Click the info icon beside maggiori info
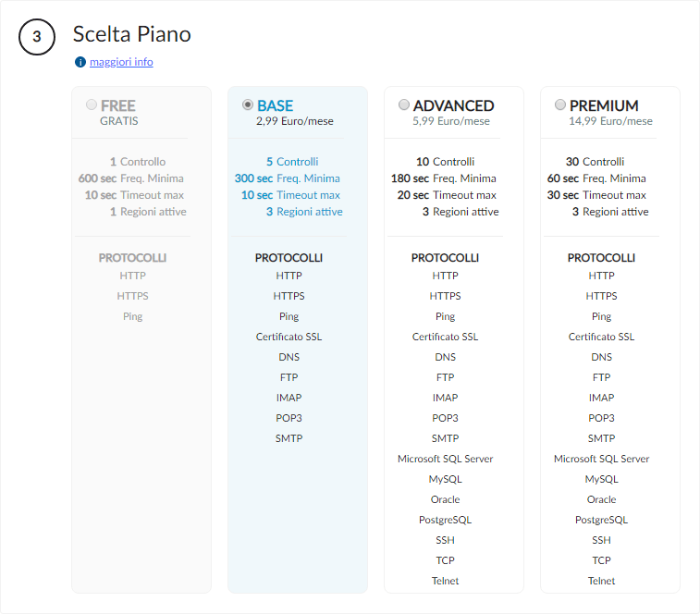700x614 pixels. tap(80, 62)
